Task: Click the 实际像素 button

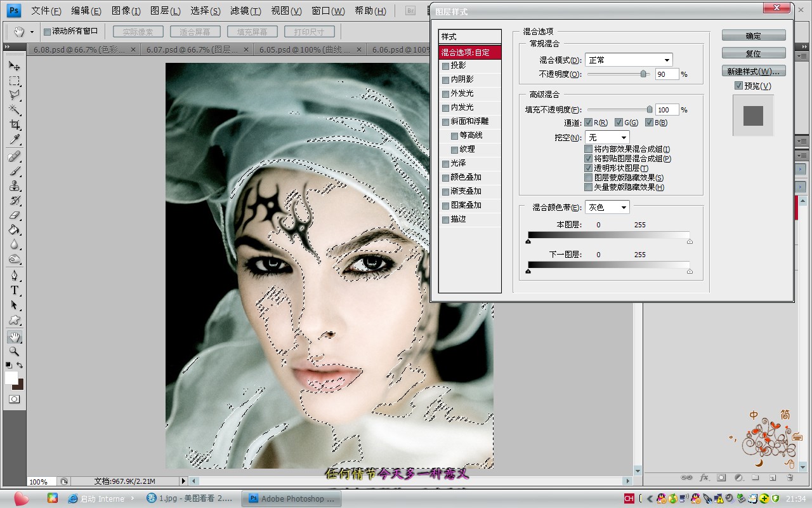Action: click(x=138, y=32)
